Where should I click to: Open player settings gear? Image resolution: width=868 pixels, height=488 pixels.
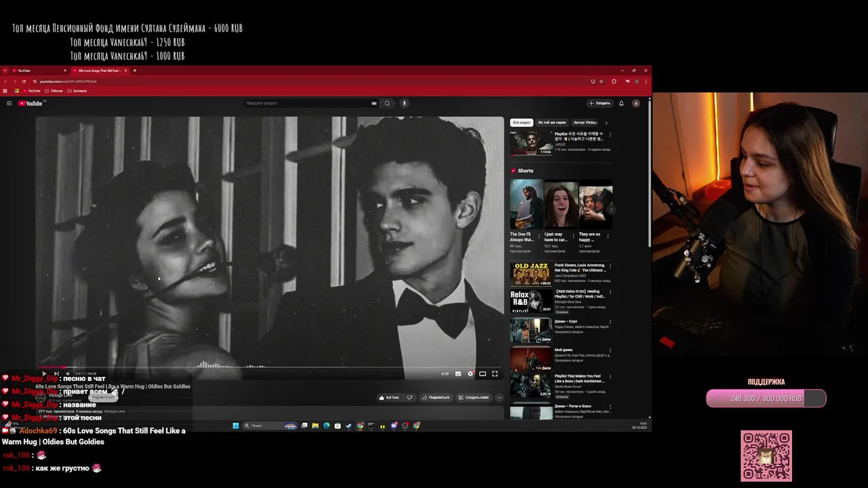click(471, 373)
